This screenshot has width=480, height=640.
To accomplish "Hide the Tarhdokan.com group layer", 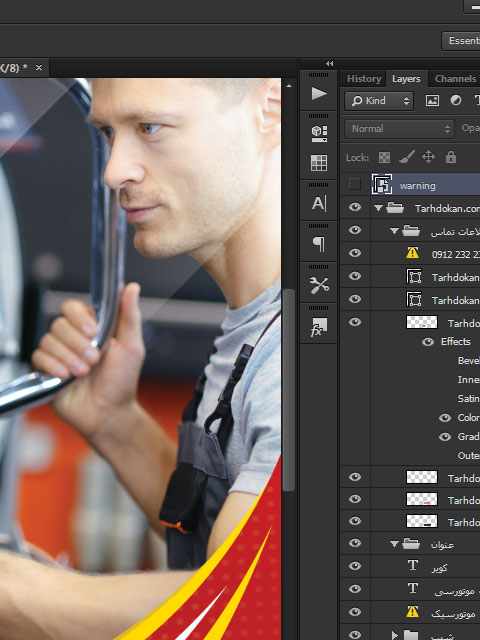I will (355, 207).
